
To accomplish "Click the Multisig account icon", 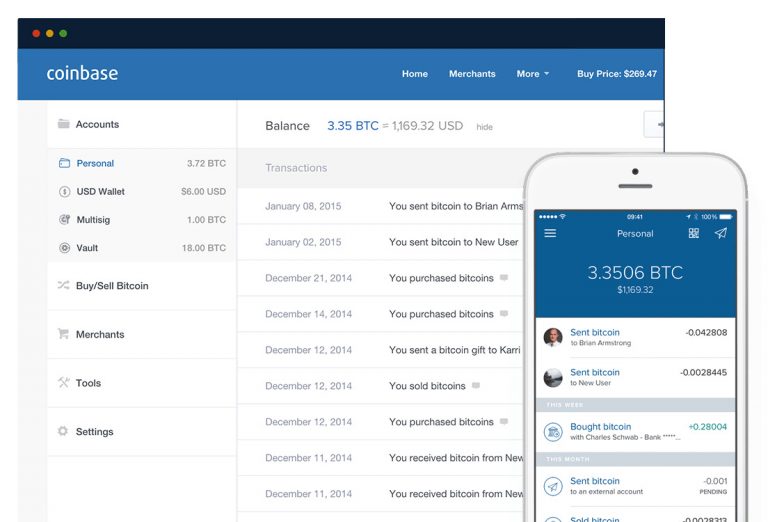I will [x=64, y=219].
